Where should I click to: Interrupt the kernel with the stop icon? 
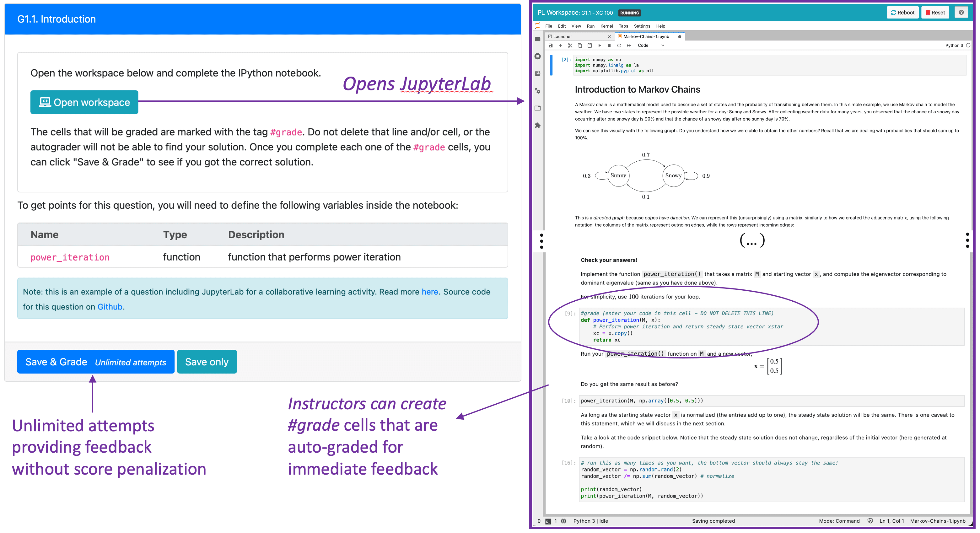pos(609,45)
